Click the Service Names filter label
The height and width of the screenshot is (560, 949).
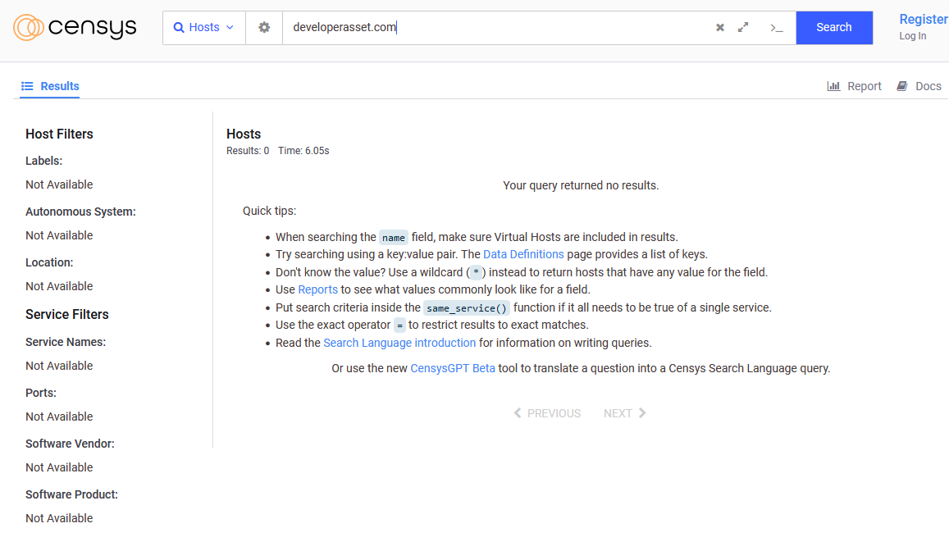tap(66, 342)
